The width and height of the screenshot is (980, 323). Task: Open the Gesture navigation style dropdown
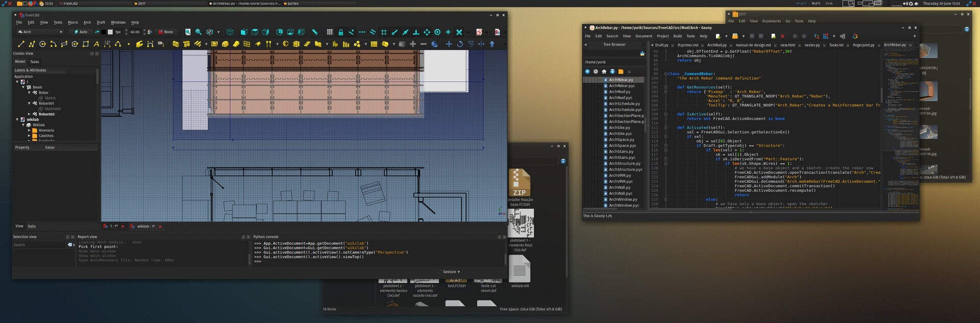(452, 272)
